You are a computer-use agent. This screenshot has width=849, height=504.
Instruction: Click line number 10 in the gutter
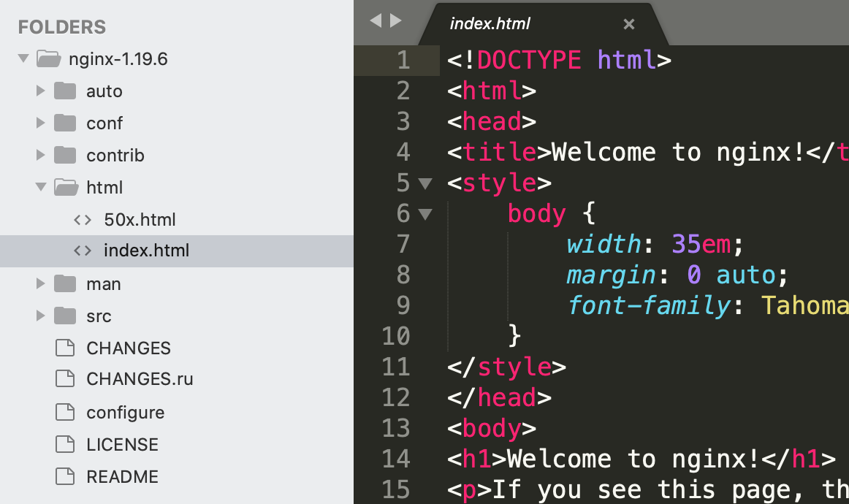pos(396,336)
